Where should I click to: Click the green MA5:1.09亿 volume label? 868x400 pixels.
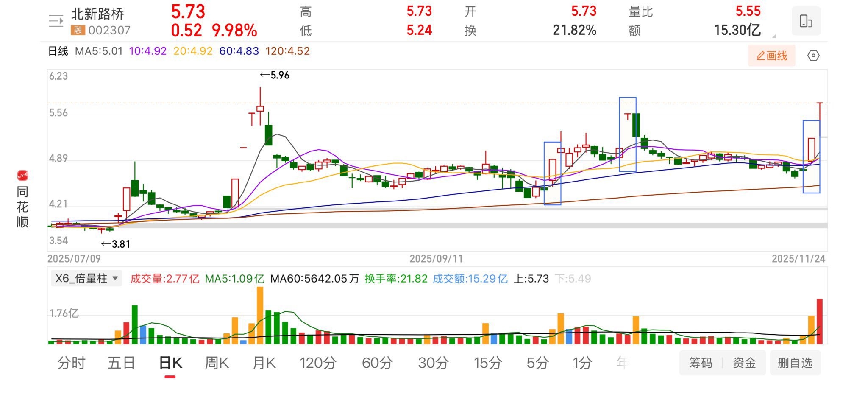(x=235, y=279)
